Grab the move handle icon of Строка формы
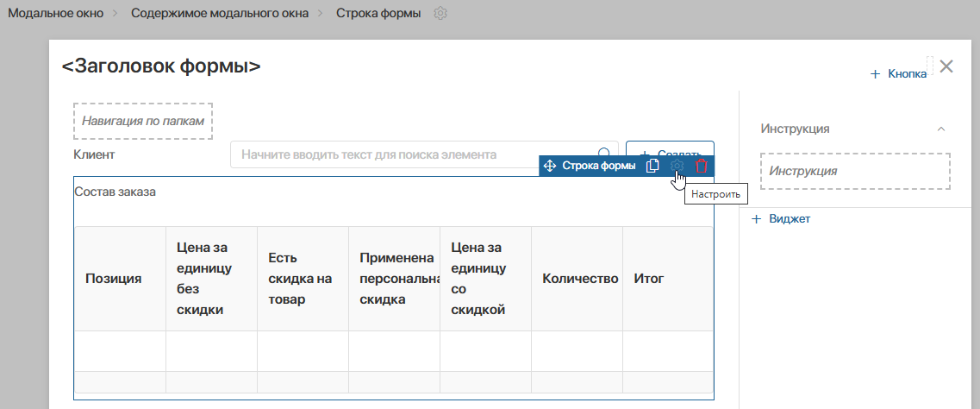Viewport: 980px width, 409px height. click(550, 166)
